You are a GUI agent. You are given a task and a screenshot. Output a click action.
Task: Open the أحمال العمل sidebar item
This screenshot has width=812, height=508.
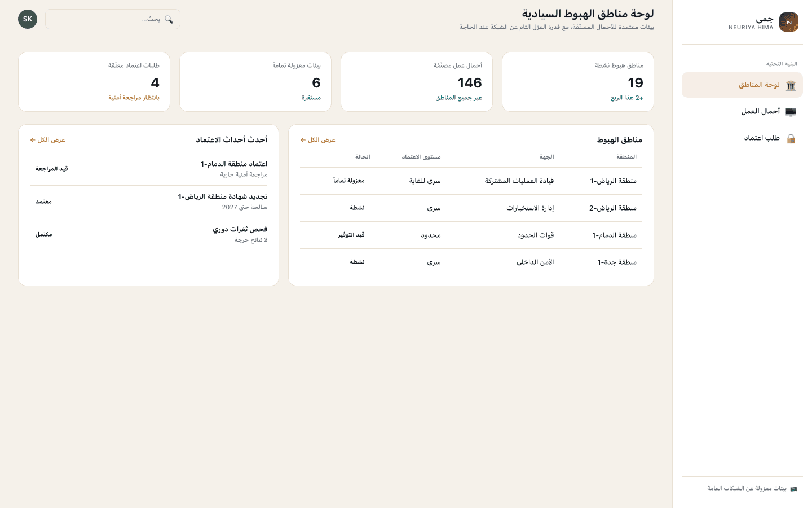[742, 111]
